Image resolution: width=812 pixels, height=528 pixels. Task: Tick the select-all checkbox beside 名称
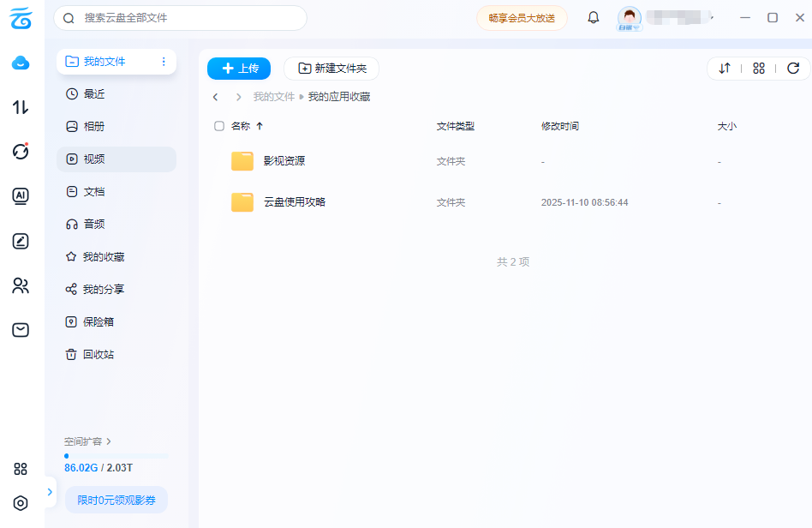click(219, 126)
